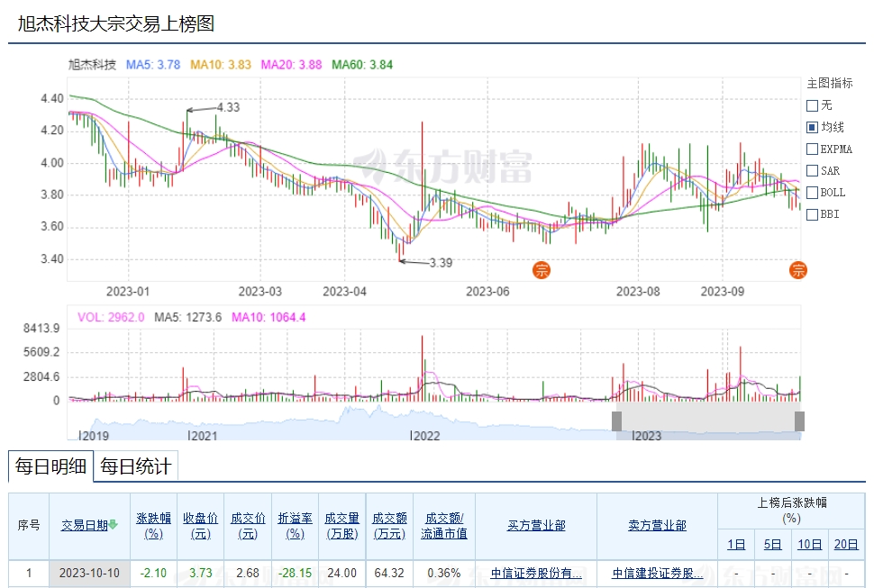Click the orange 宗 marker near 2023-06

click(x=542, y=269)
